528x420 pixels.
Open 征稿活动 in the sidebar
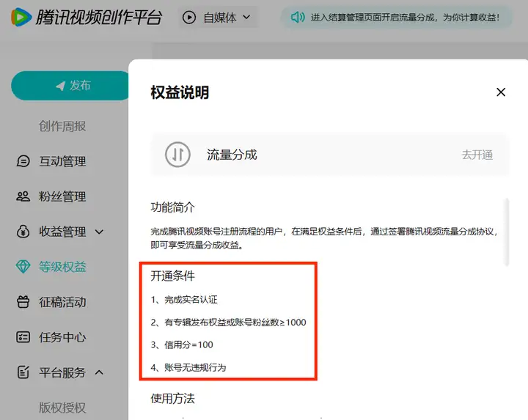coord(62,302)
